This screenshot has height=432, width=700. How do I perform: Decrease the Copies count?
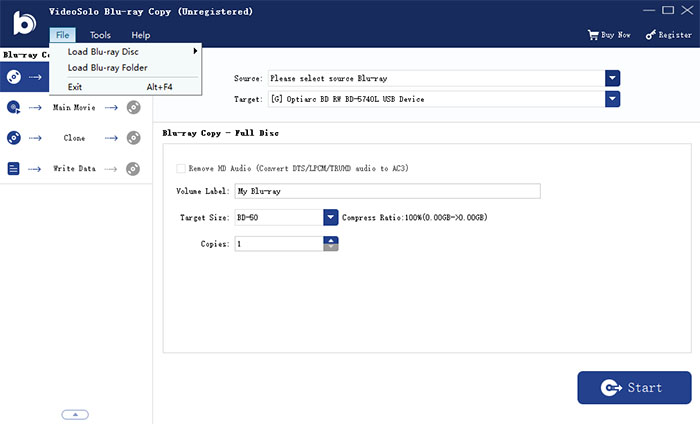[331, 247]
